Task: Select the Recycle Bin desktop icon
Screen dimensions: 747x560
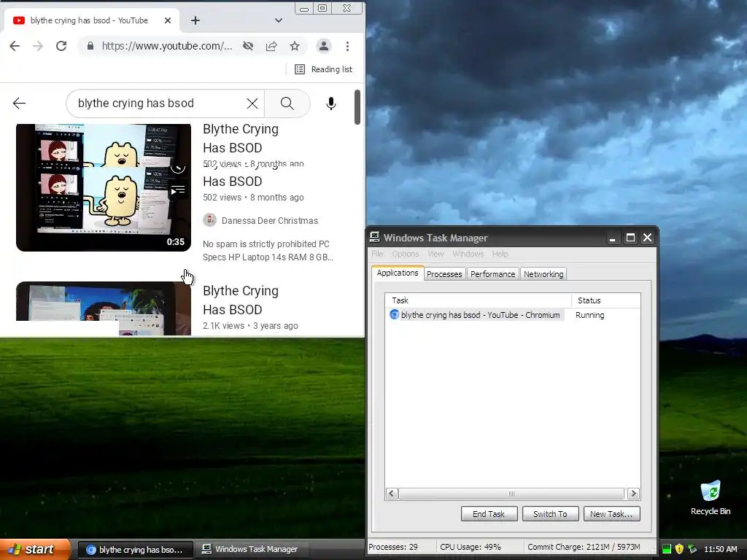Action: point(711,498)
